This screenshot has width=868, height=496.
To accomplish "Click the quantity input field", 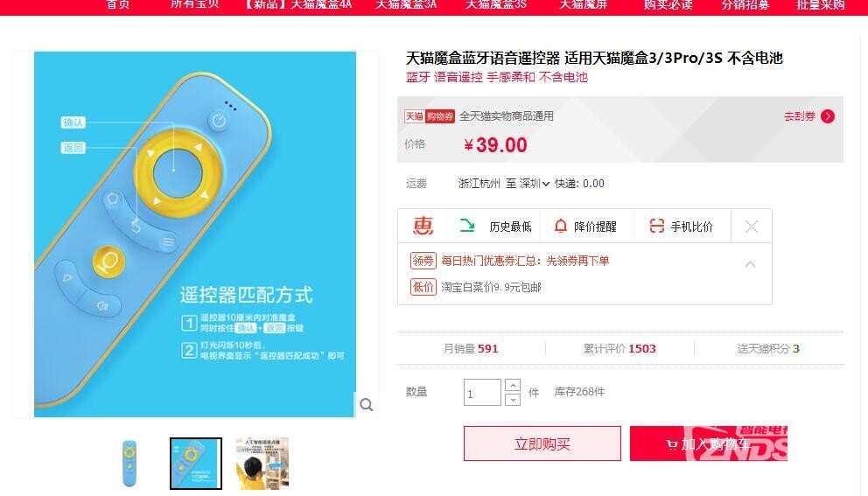I will (x=482, y=393).
